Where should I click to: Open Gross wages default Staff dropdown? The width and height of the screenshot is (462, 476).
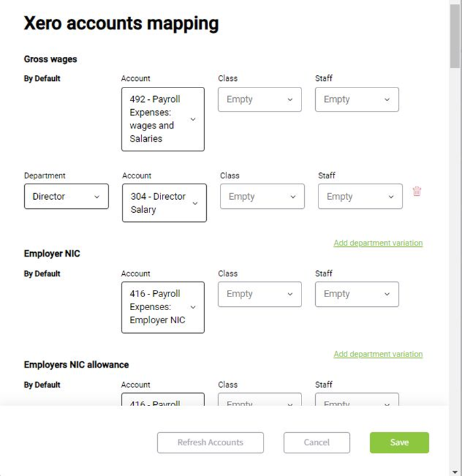357,99
